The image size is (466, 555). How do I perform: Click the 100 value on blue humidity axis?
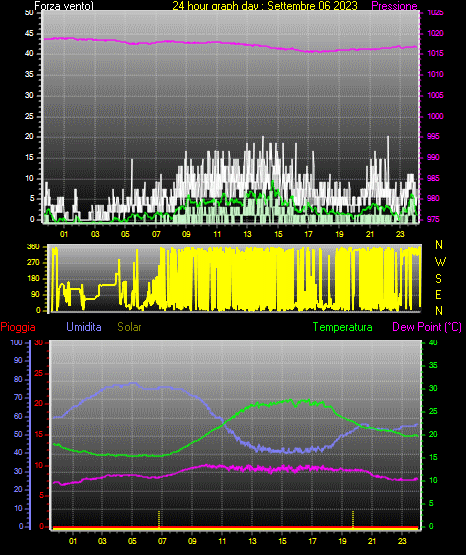(16, 343)
